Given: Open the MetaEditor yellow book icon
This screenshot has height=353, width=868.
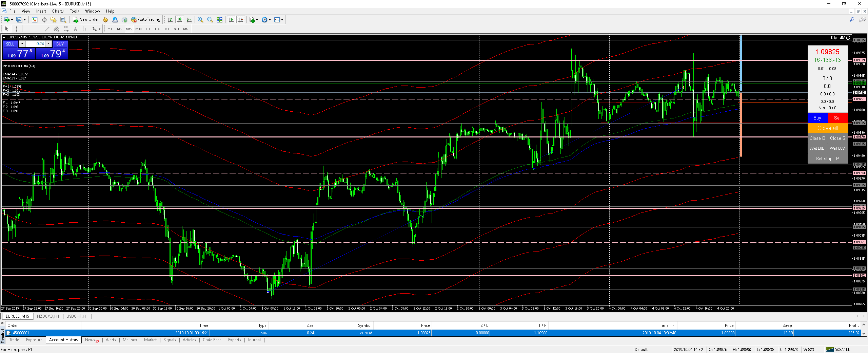Looking at the screenshot, I should [x=105, y=20].
